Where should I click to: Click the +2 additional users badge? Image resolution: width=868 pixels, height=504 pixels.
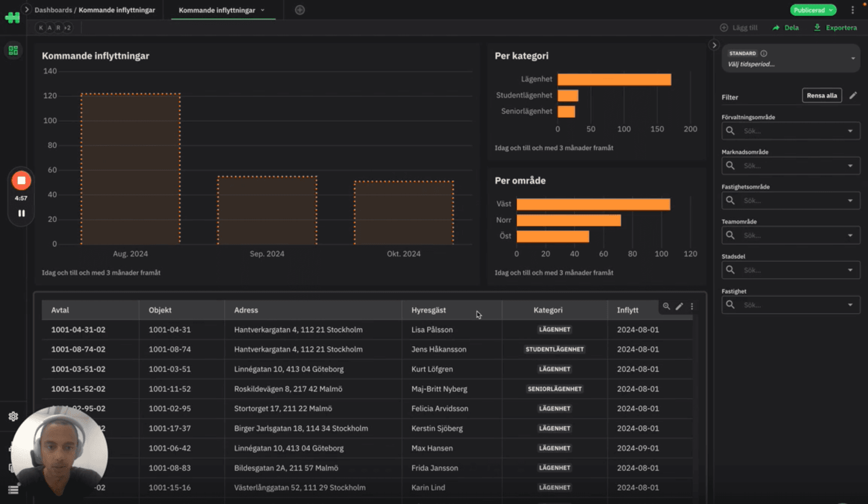tap(67, 28)
